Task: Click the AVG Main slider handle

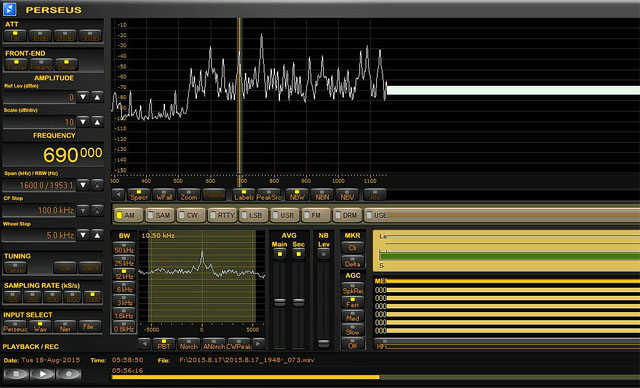Action: 280,302
